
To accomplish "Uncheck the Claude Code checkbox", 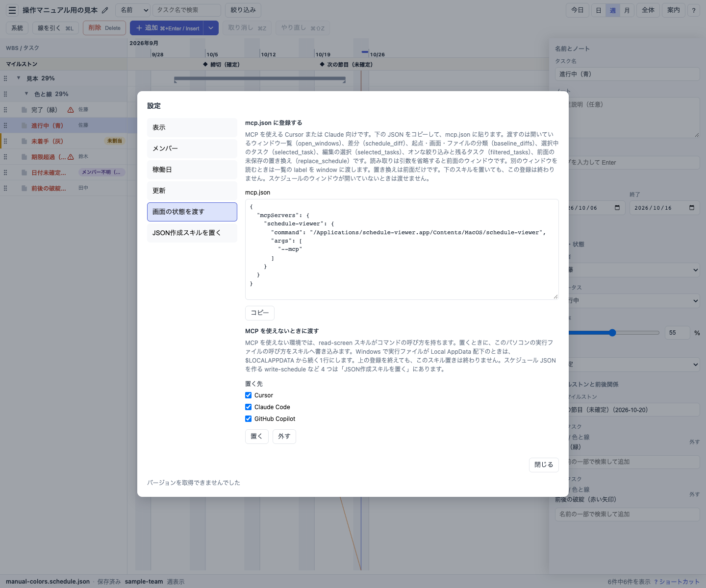I will (x=249, y=407).
